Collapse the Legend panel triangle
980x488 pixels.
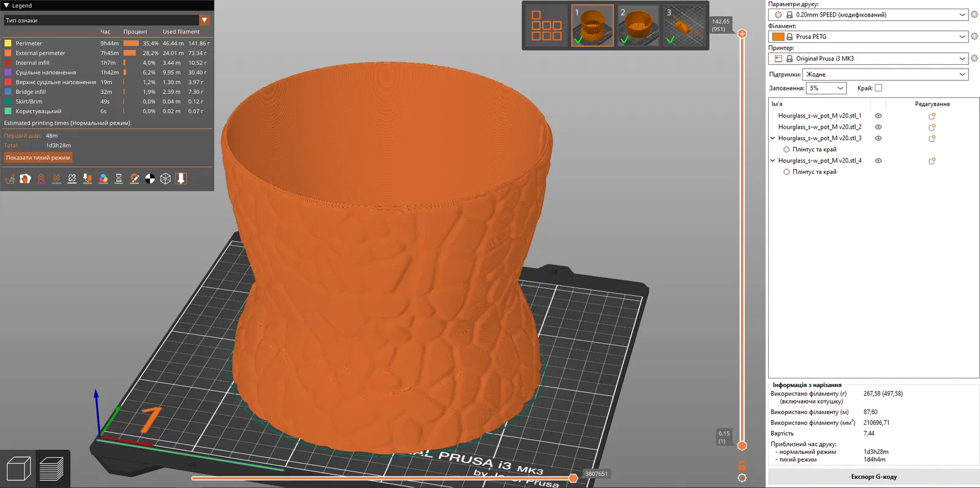click(x=6, y=6)
